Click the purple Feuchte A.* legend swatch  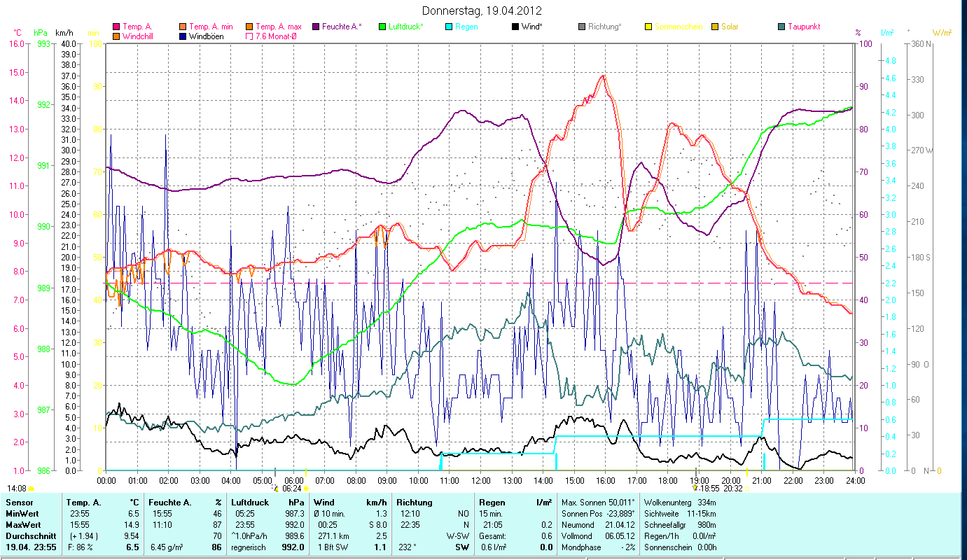click(x=315, y=27)
